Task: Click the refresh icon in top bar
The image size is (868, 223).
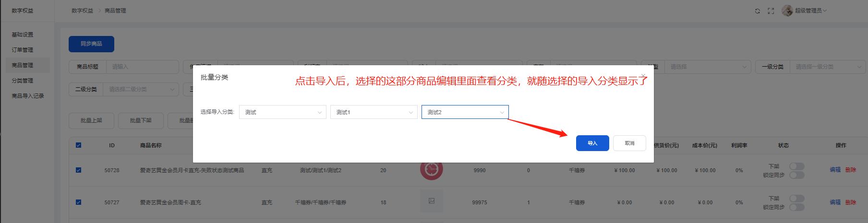Action: pos(758,11)
